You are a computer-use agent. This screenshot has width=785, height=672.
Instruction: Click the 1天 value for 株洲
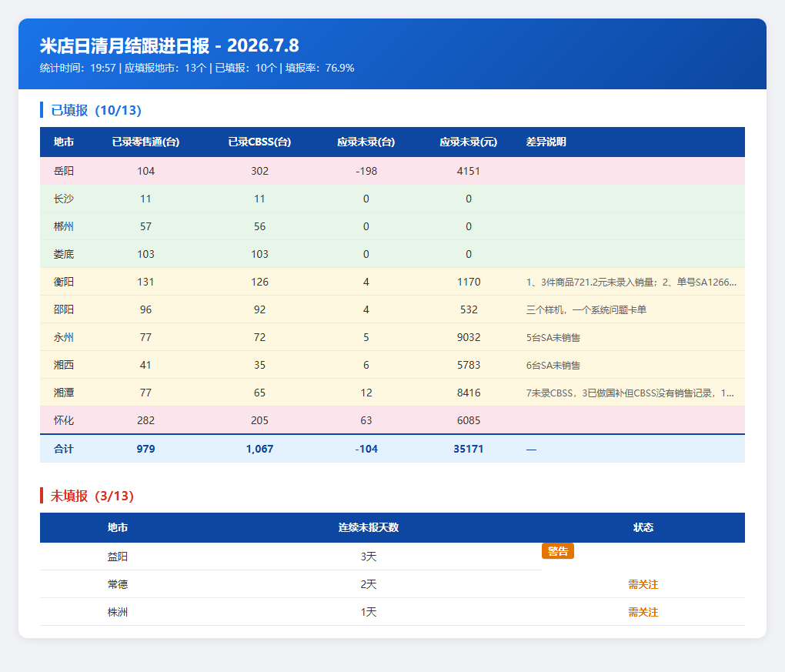pos(368,612)
